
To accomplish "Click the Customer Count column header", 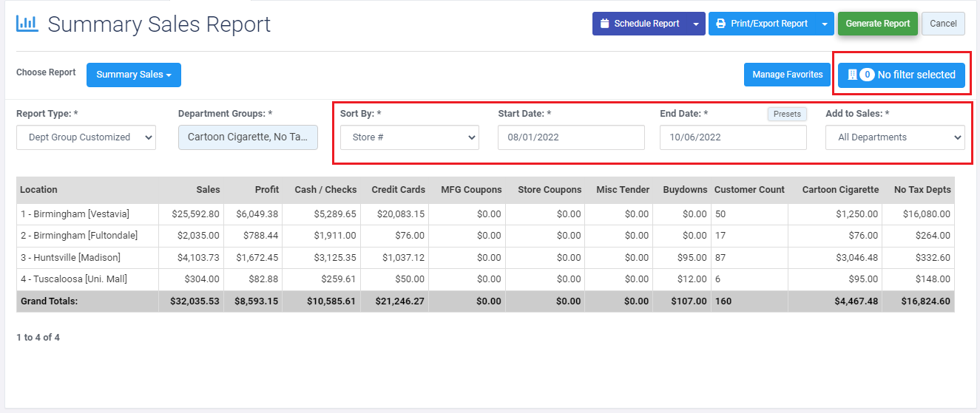I will tap(749, 190).
